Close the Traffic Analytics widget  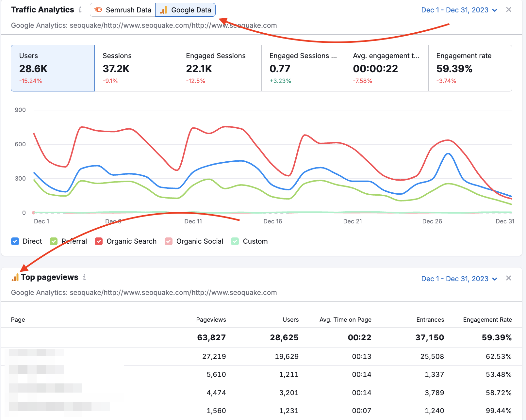coord(509,9)
